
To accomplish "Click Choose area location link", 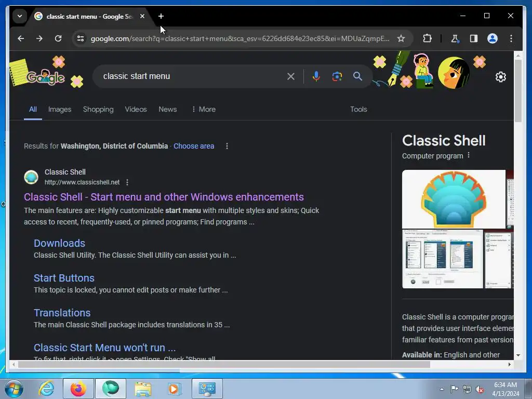I will [194, 146].
